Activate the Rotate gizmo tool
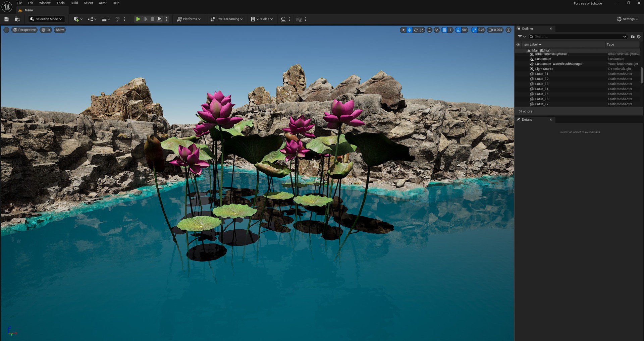 pyautogui.click(x=416, y=30)
